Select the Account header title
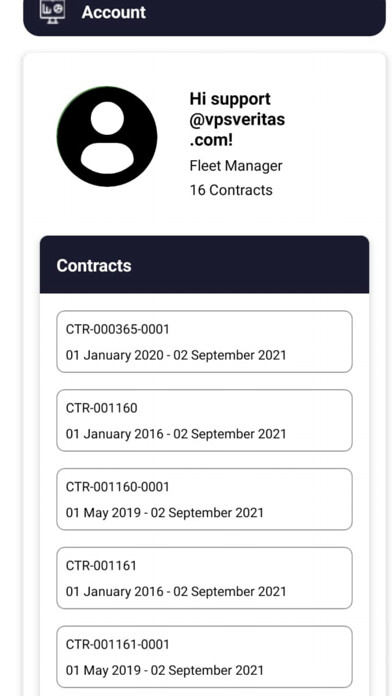The image size is (392, 696). (x=114, y=12)
